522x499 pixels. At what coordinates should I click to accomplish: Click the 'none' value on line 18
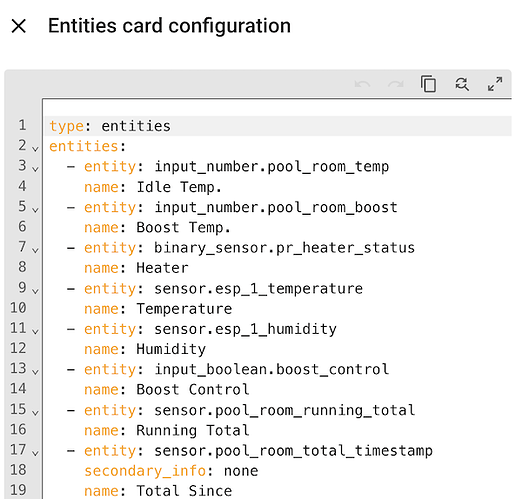(x=241, y=471)
